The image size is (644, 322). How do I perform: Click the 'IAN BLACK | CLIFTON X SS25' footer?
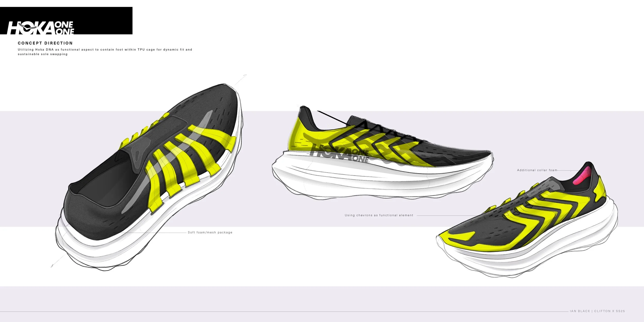[x=597, y=311]
